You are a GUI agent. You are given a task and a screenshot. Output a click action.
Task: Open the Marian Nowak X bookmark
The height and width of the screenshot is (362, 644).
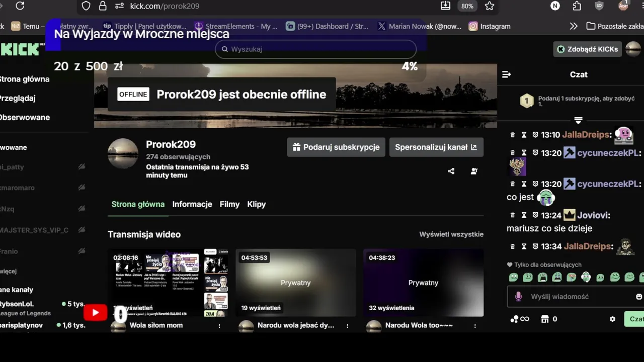[x=419, y=26]
